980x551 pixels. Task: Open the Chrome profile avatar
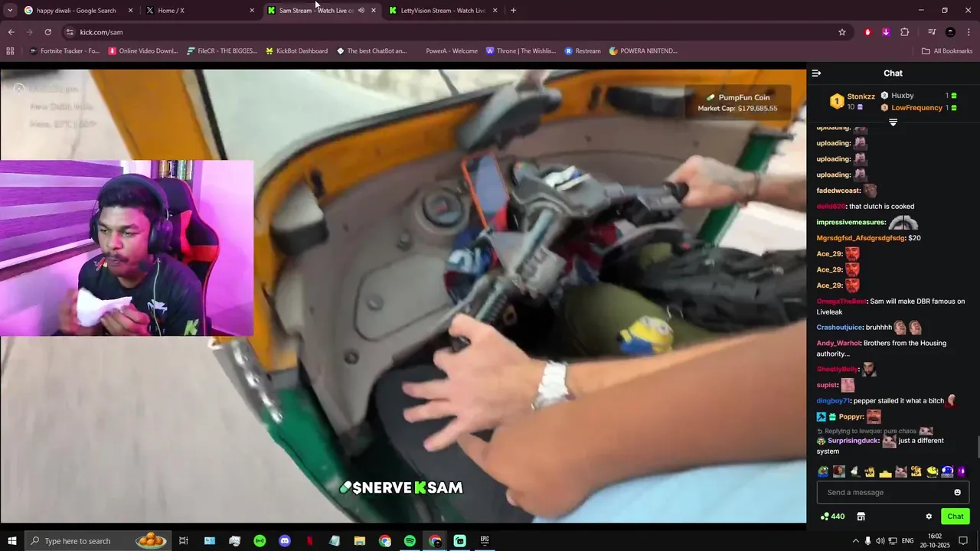tap(950, 32)
